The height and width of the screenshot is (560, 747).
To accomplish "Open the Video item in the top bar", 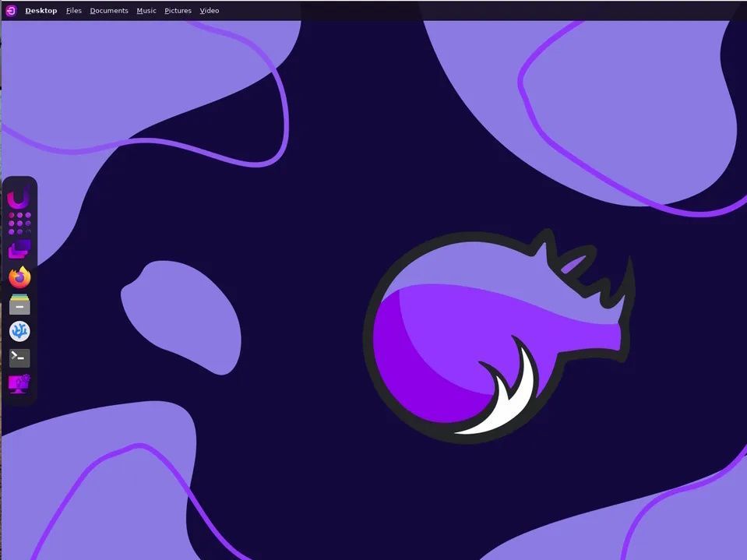I will [x=209, y=11].
